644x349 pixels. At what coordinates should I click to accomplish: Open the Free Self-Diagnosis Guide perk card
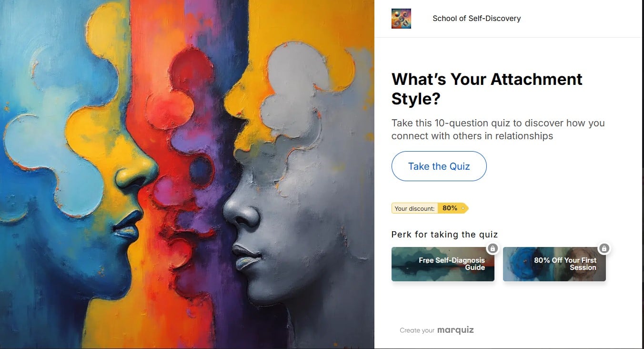point(443,264)
